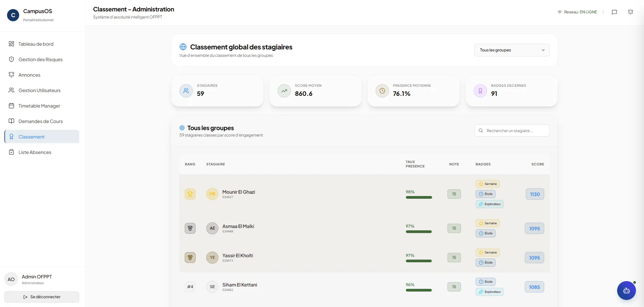Click the SCORE column header
Image resolution: width=644 pixels, height=307 pixels.
(538, 164)
